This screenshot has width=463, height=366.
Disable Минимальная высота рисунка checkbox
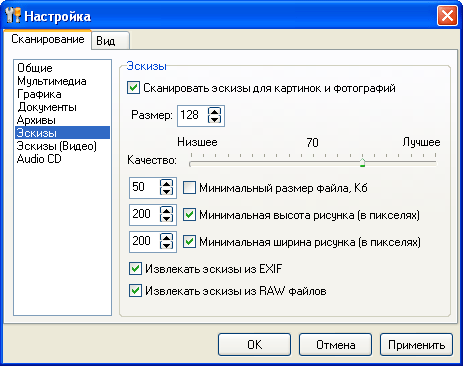(x=189, y=215)
